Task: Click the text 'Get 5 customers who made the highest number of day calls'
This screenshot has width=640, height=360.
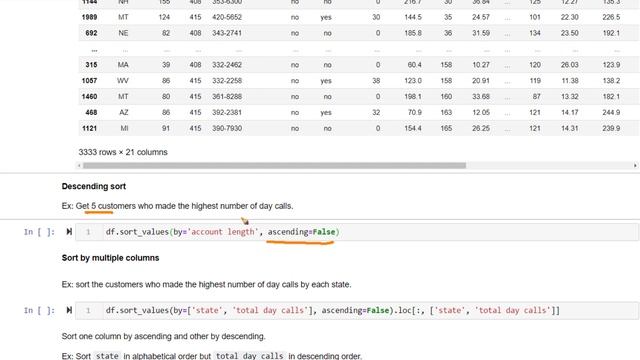Action: tap(184, 206)
